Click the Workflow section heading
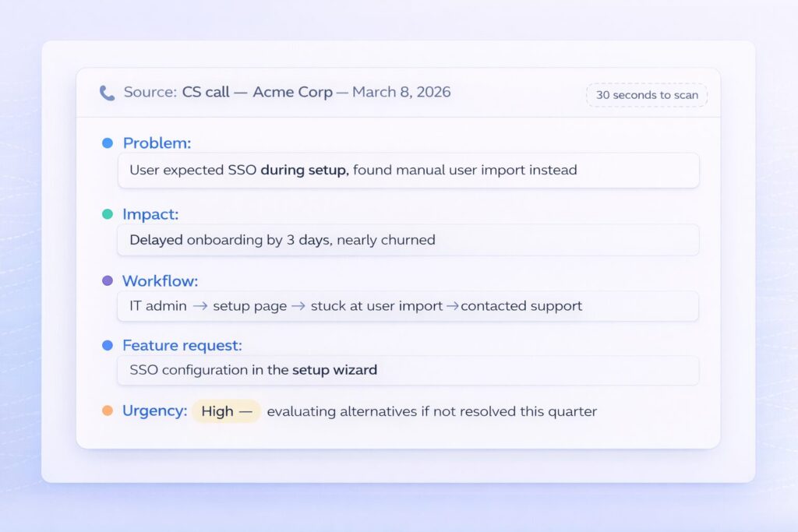 tap(160, 280)
